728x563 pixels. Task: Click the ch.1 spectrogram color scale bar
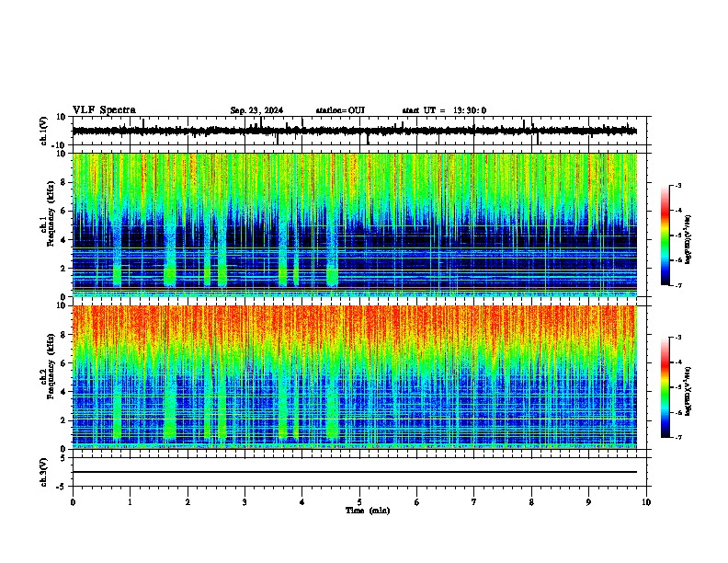click(x=665, y=236)
